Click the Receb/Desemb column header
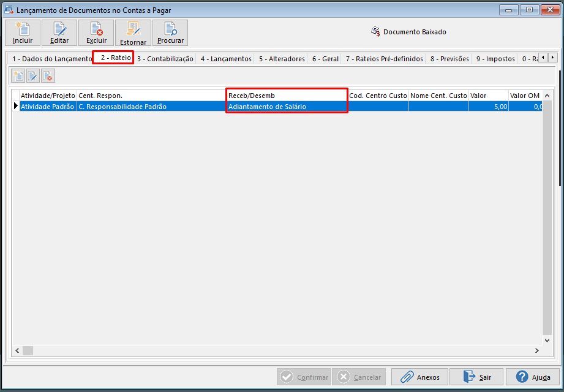 (x=287, y=96)
